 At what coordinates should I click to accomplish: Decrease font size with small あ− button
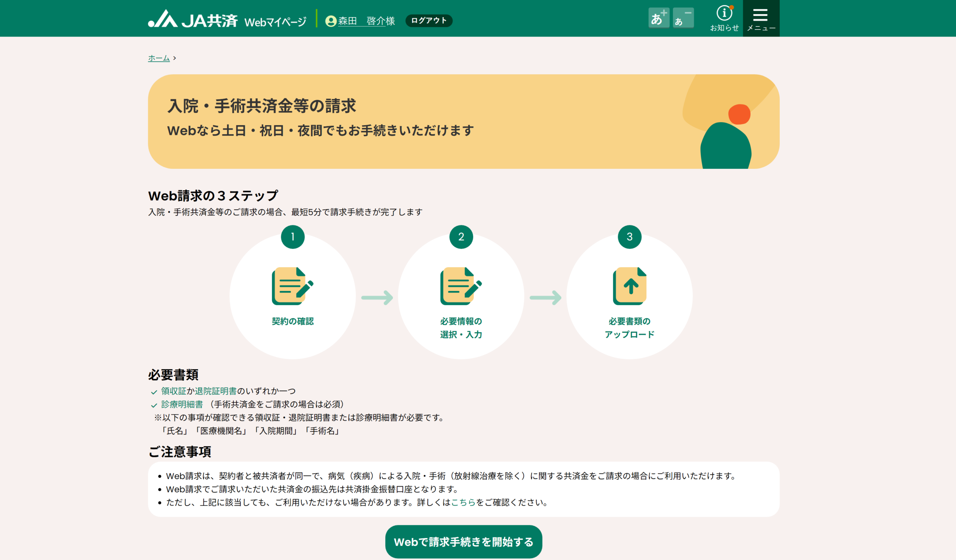click(x=683, y=18)
